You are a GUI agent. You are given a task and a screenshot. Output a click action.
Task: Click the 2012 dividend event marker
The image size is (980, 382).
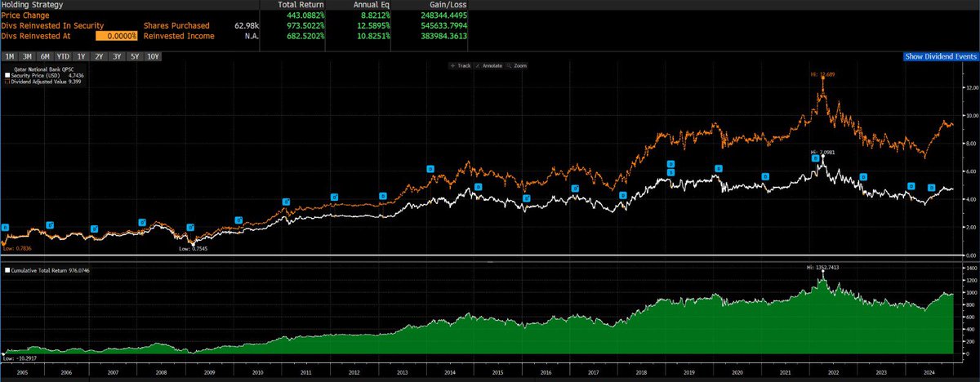[x=334, y=196]
